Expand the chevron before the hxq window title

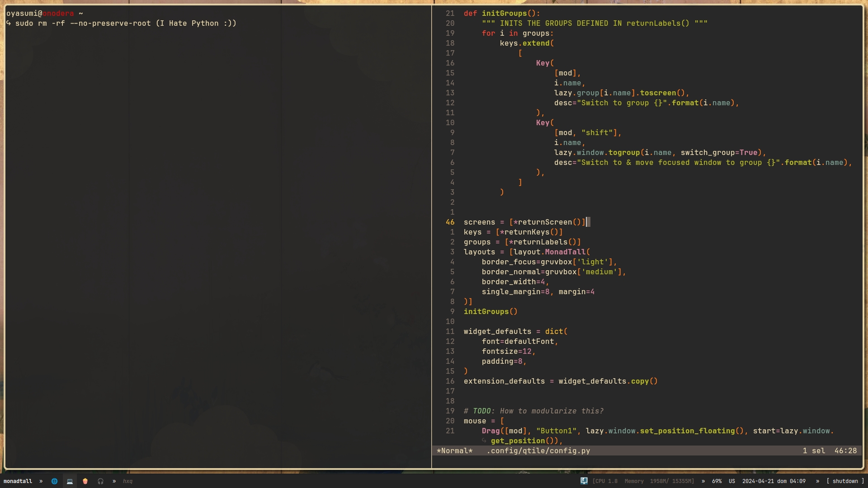click(x=114, y=481)
